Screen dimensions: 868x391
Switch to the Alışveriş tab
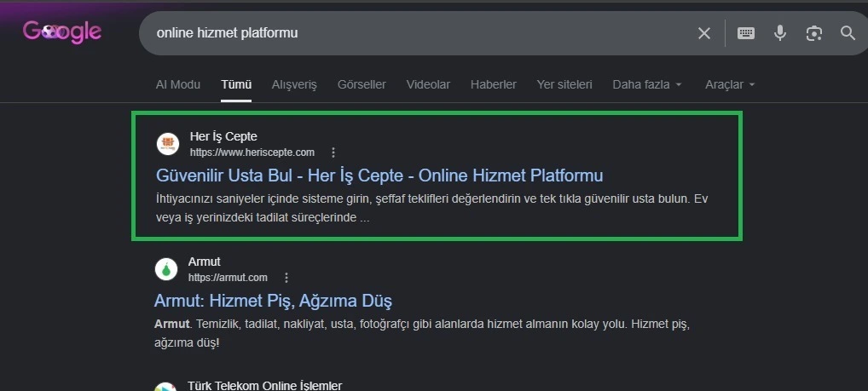tap(294, 84)
